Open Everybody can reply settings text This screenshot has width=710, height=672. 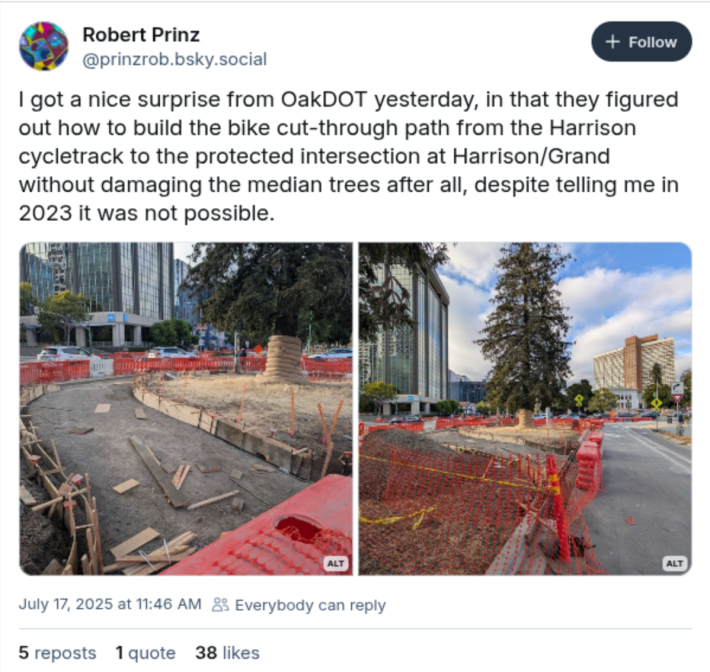tap(310, 605)
